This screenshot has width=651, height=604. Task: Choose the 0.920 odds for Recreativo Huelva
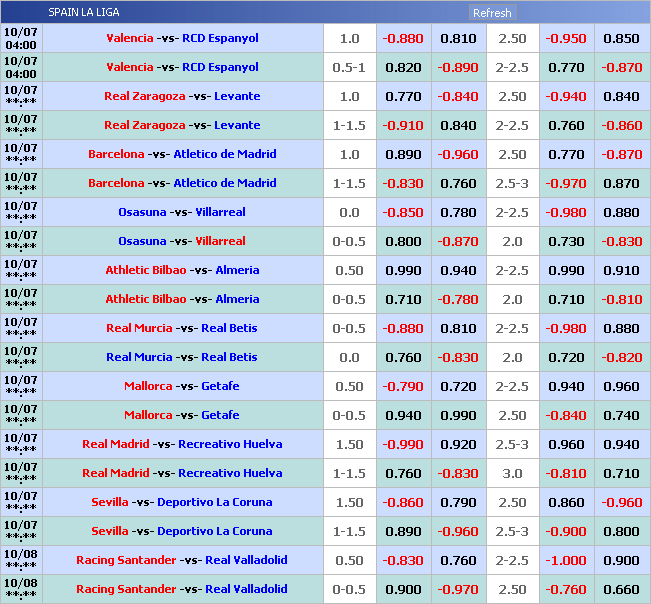[458, 444]
